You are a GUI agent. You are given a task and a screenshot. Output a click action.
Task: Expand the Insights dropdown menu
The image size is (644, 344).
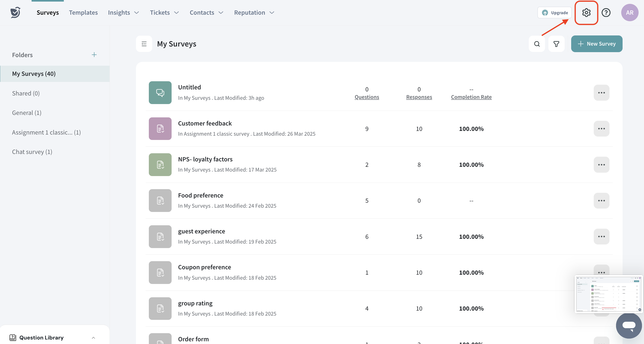tap(124, 12)
